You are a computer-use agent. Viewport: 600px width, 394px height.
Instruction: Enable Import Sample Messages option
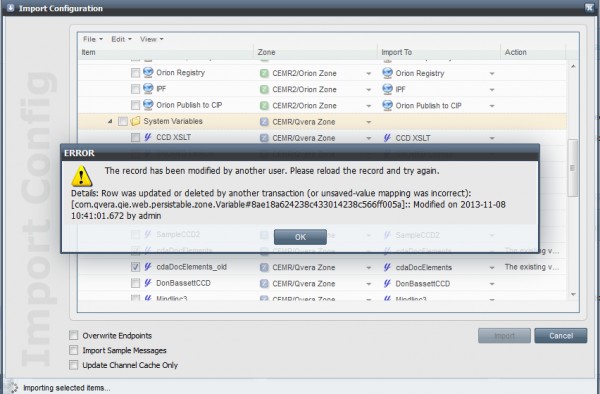point(73,350)
